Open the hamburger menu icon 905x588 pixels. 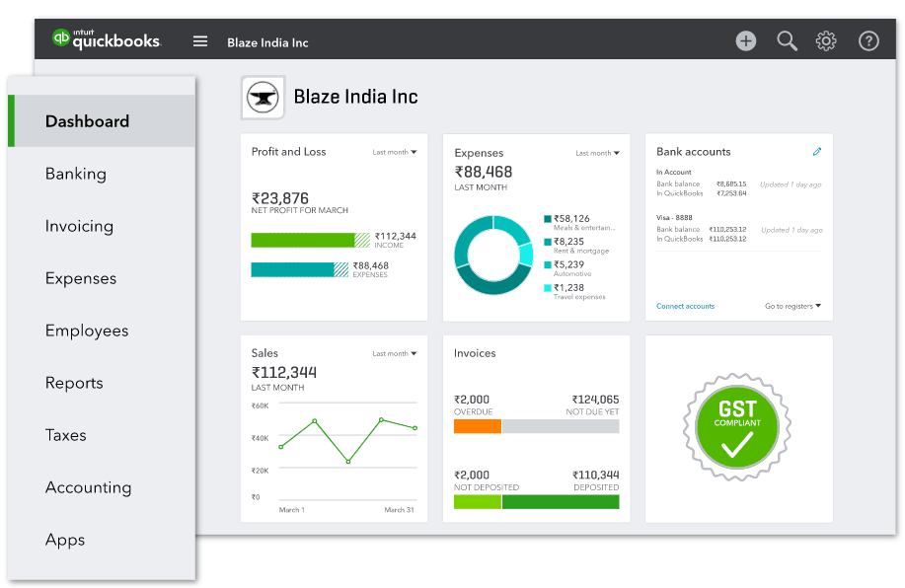(199, 41)
